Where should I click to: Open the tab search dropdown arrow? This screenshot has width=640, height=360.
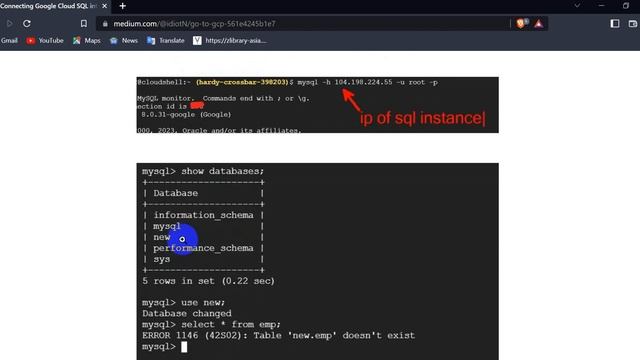[577, 6]
